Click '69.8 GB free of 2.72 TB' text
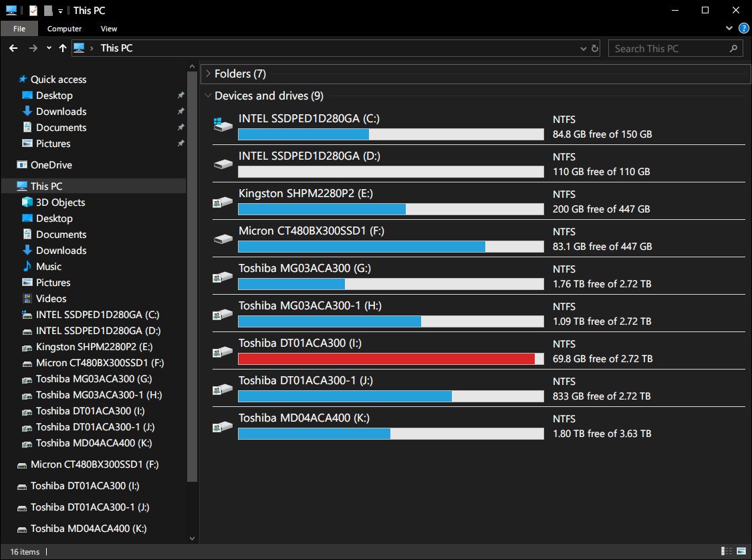Image resolution: width=752 pixels, height=560 pixels. [x=602, y=359]
